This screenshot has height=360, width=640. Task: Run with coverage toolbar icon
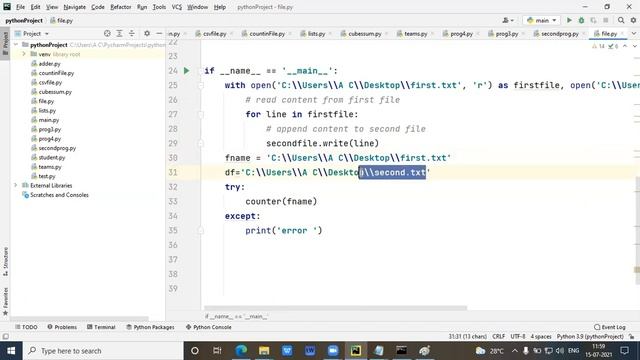tap(593, 20)
